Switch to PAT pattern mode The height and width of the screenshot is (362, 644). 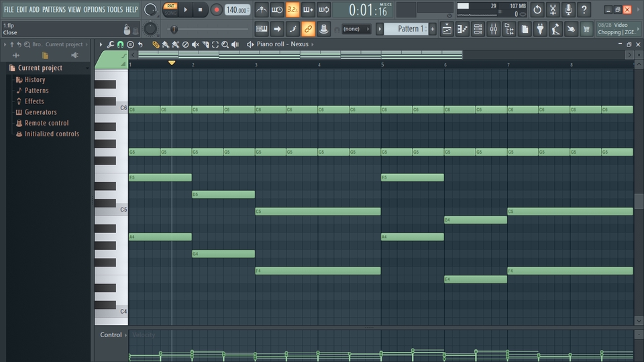pos(170,6)
